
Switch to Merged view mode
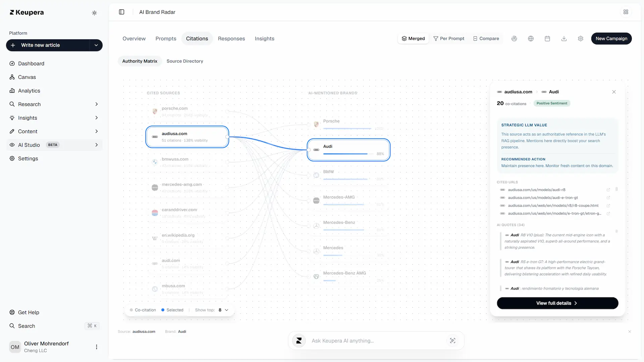[x=413, y=39]
